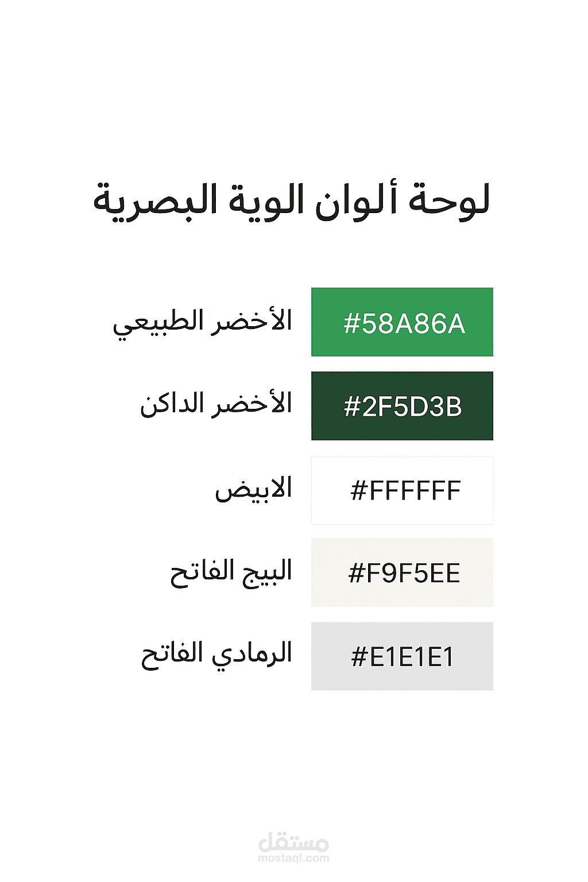Click the hex code text #FFFFFF
The image size is (588, 882).
tap(405, 490)
